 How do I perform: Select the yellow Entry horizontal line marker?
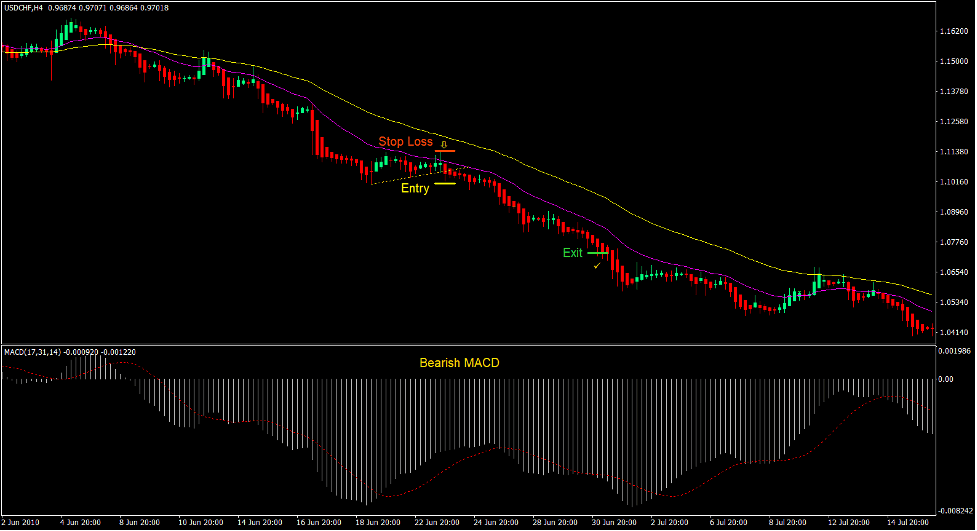(445, 184)
